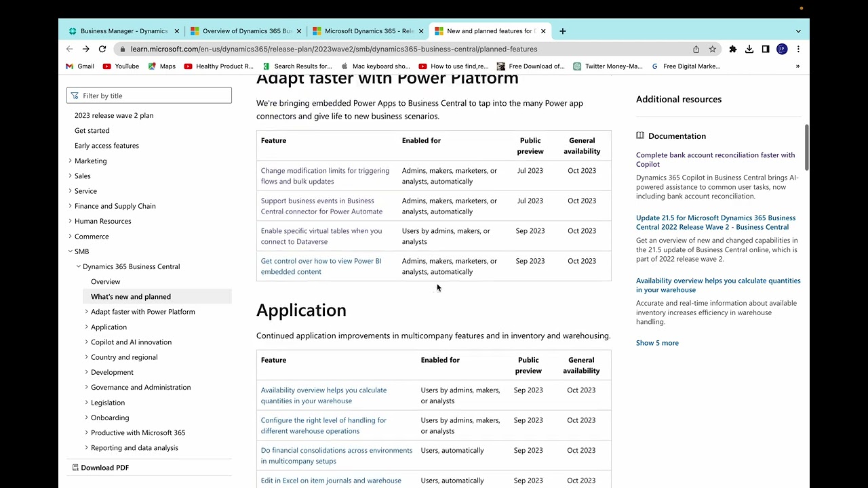The width and height of the screenshot is (868, 488).
Task: Open the Chrome profile avatar
Action: 782,49
